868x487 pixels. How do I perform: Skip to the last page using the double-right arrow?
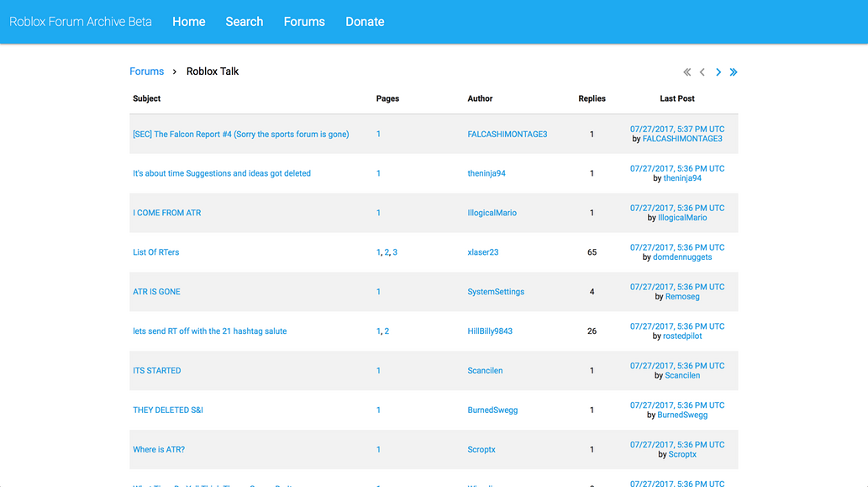click(x=734, y=72)
